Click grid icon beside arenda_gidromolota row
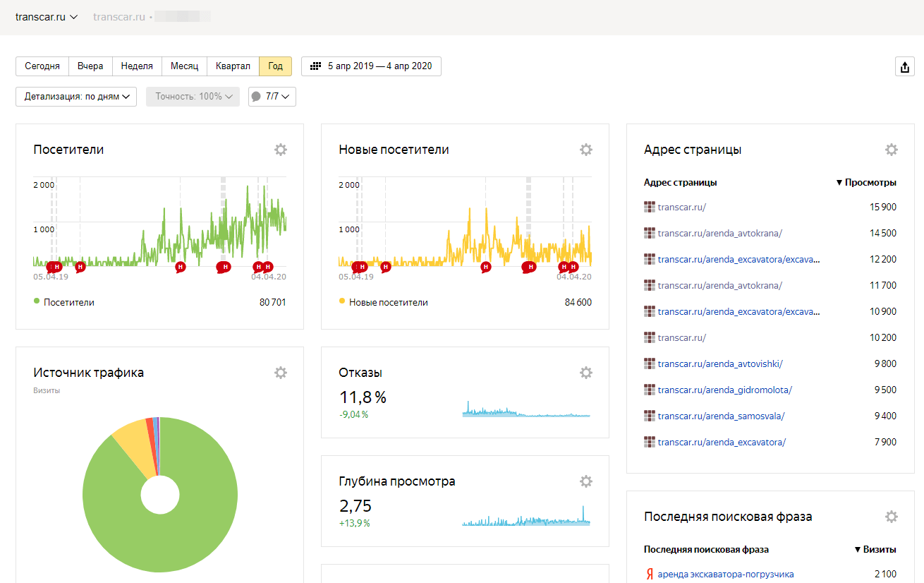Viewport: 924px width, 583px height. (650, 390)
